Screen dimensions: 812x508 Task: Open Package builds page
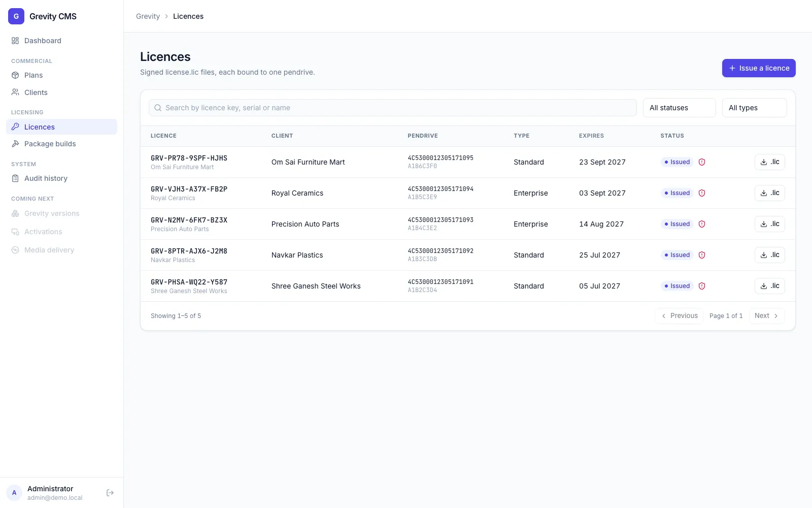tap(61, 144)
